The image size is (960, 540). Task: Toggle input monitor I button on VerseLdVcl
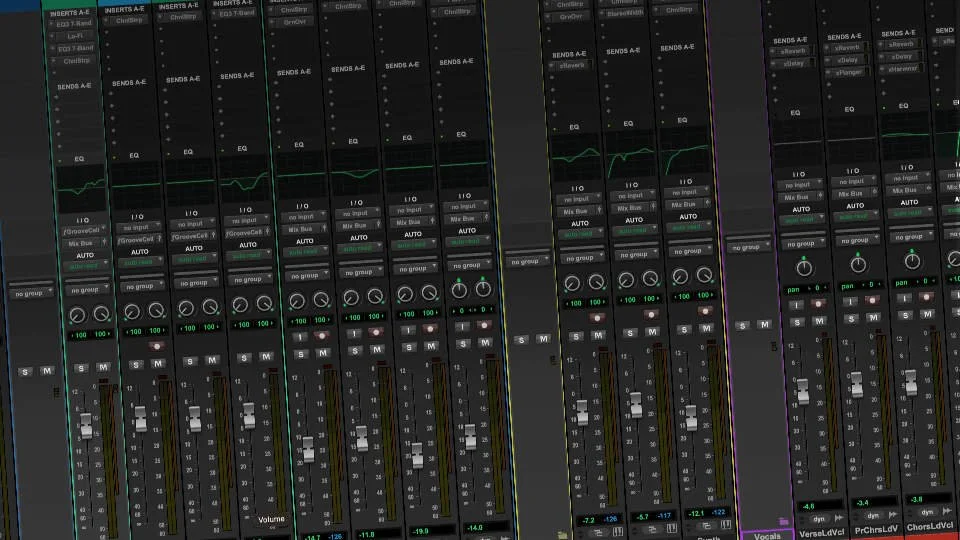pyautogui.click(x=795, y=305)
